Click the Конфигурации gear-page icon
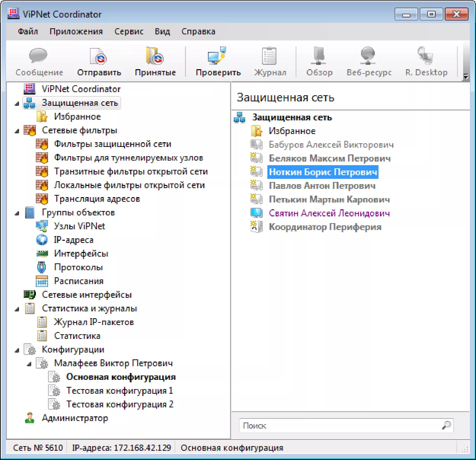476x460 pixels. (30, 349)
